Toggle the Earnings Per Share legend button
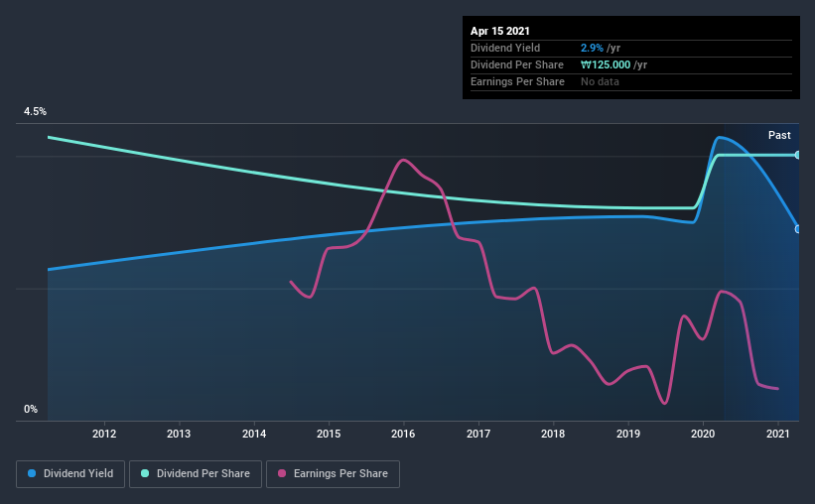Screen dimensions: 815x504 pos(334,474)
